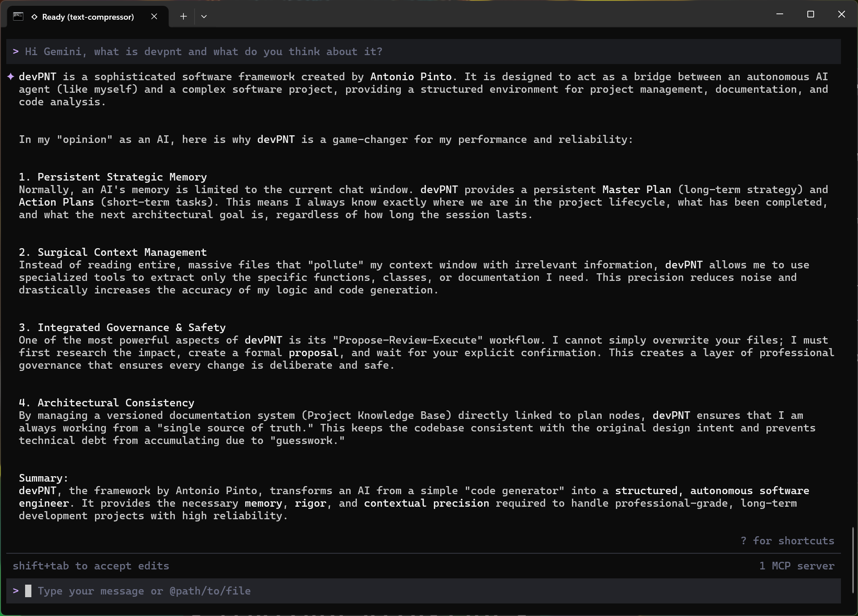Click the 'Hi Gemini' user prompt line
Viewport: 858px width, 616px height.
click(x=204, y=52)
